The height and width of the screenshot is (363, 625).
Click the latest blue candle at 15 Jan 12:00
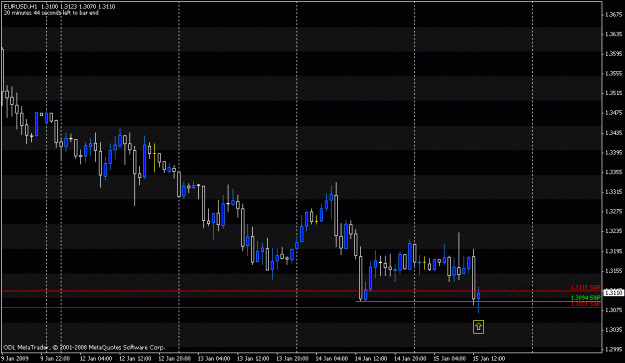(479, 296)
